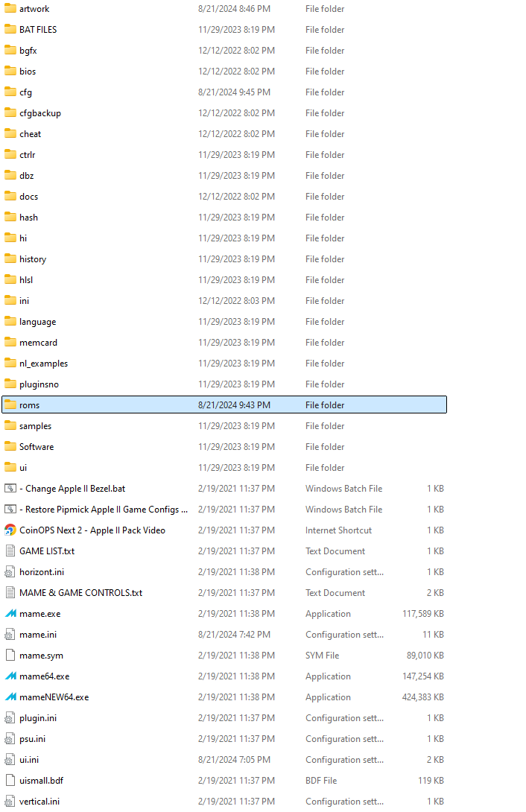Click the cfg folder icon
526x812 pixels.
pos(10,92)
